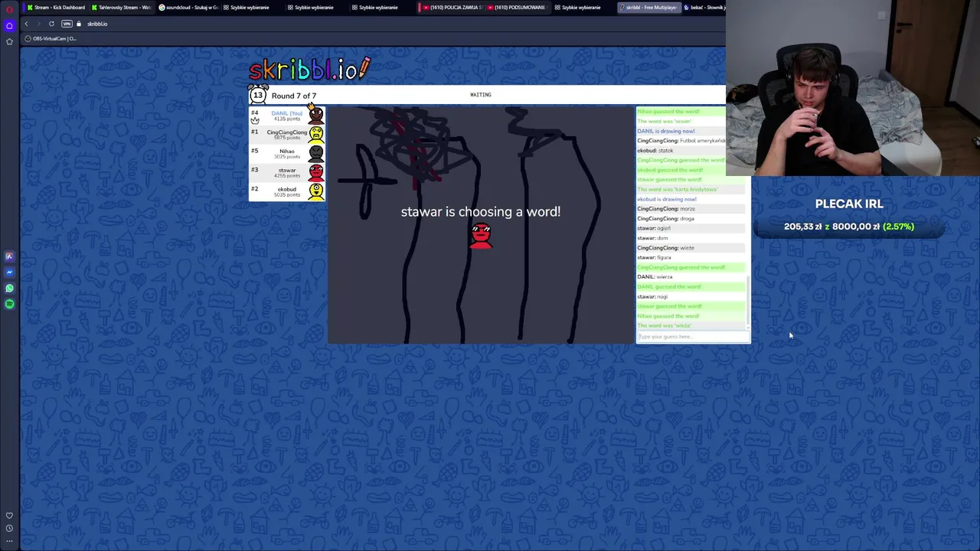Click chat message 'CingCiangCiong: morze'
The height and width of the screenshot is (551, 980).
click(x=666, y=209)
